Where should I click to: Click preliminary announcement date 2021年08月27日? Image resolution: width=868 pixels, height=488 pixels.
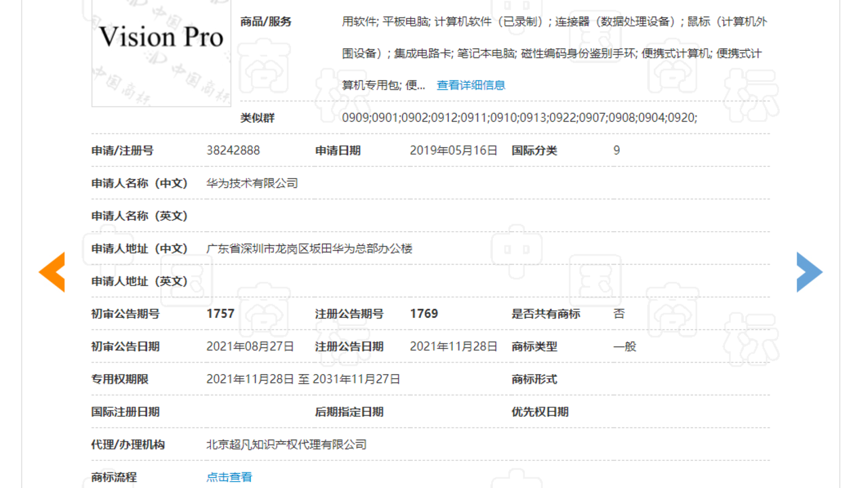250,346
